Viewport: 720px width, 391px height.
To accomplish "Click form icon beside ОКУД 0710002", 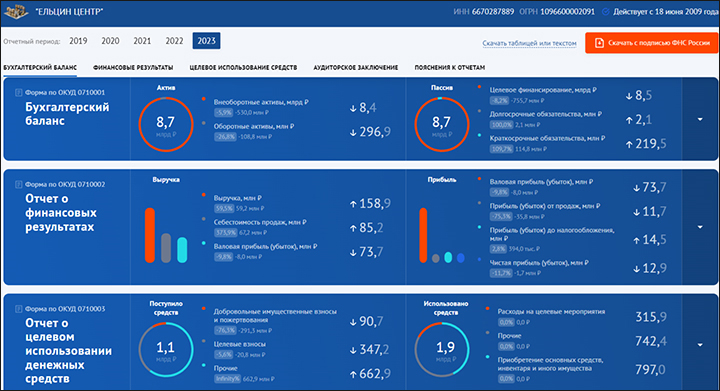I will (19, 184).
